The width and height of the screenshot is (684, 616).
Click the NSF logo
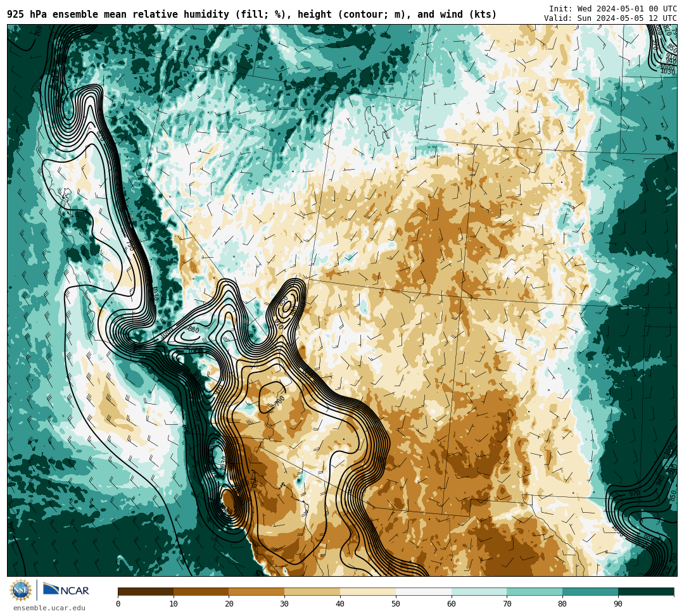pos(20,590)
